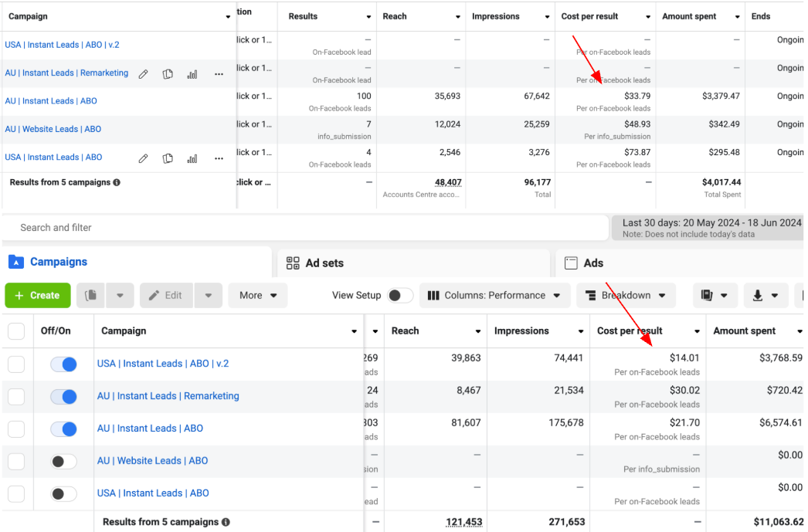Turn on lower USA Instant Leads ABO campaign
Image resolution: width=808 pixels, height=532 pixels.
click(63, 494)
